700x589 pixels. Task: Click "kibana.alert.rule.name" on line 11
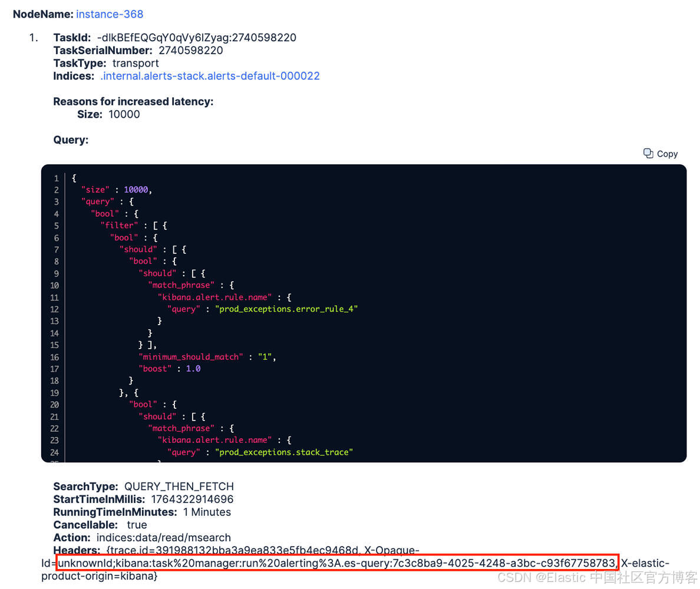[214, 297]
